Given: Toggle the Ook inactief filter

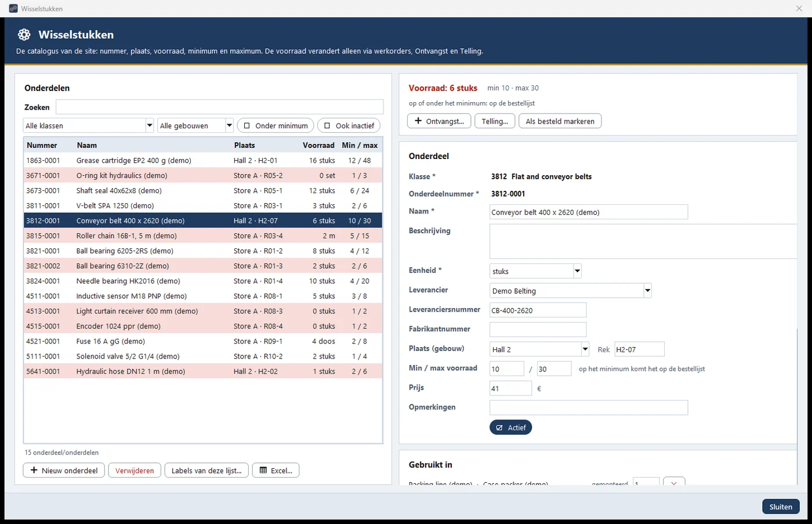Looking at the screenshot, I should pyautogui.click(x=349, y=125).
